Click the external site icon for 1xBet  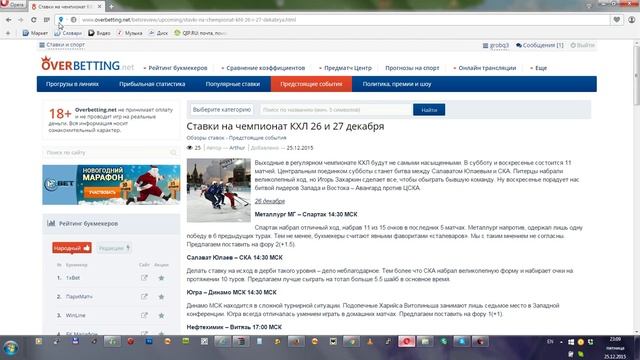coord(144,278)
